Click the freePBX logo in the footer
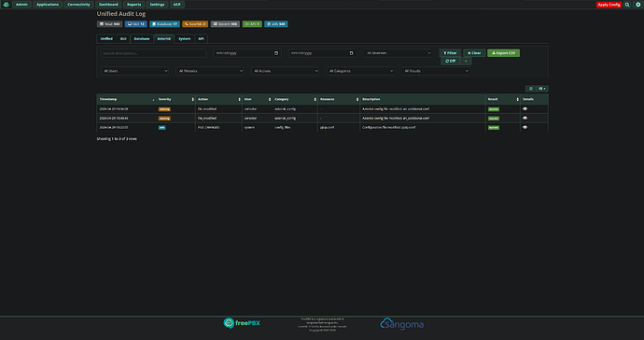Viewport: 644px width, 340px height. tap(242, 323)
